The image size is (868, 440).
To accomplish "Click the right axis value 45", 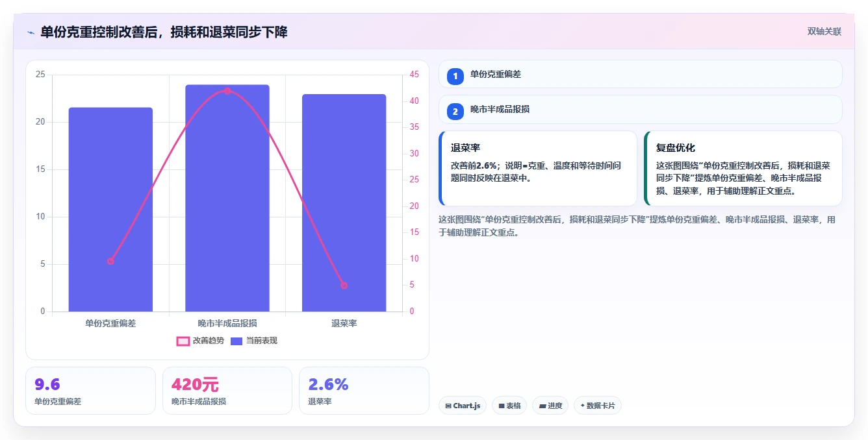I will coord(414,75).
